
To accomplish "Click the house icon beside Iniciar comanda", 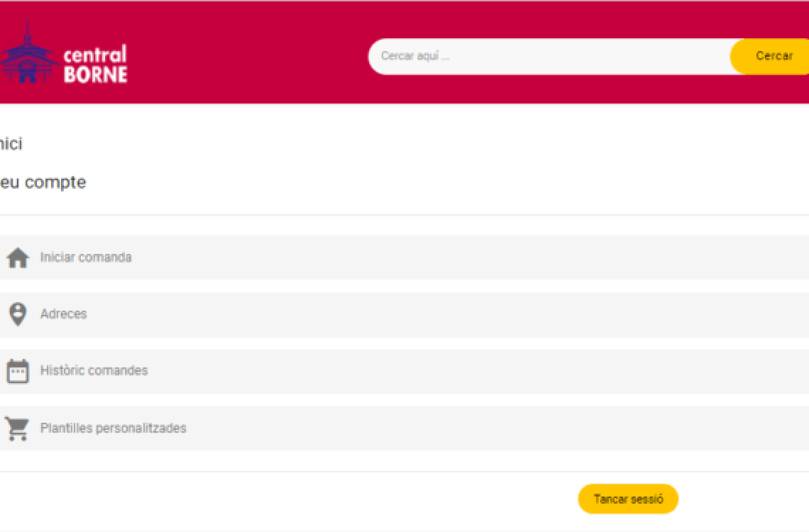I will [x=18, y=257].
